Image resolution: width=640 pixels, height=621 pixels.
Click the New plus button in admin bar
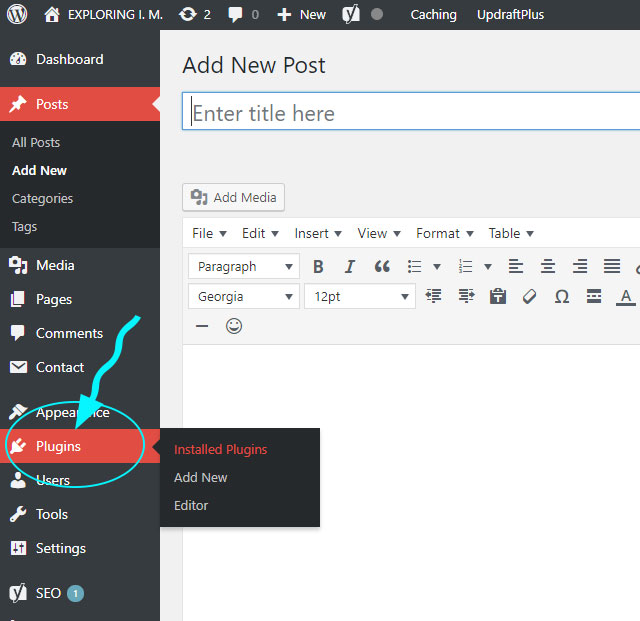(x=301, y=15)
